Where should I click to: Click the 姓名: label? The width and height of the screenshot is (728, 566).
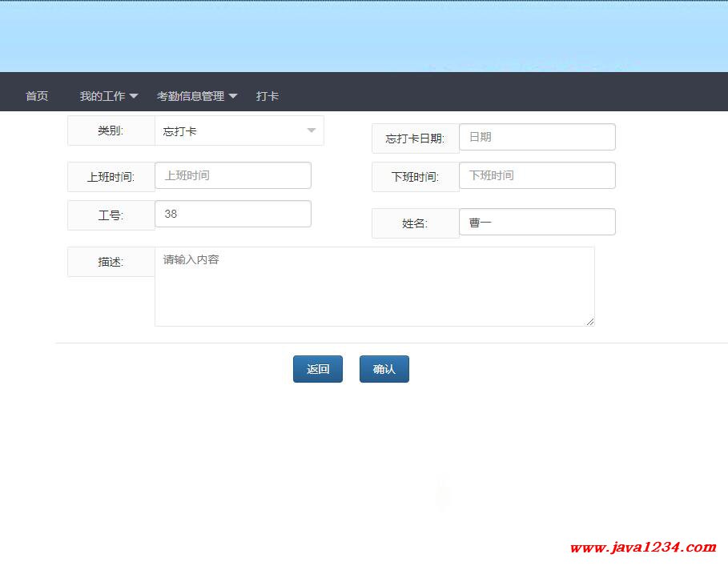pyautogui.click(x=416, y=223)
